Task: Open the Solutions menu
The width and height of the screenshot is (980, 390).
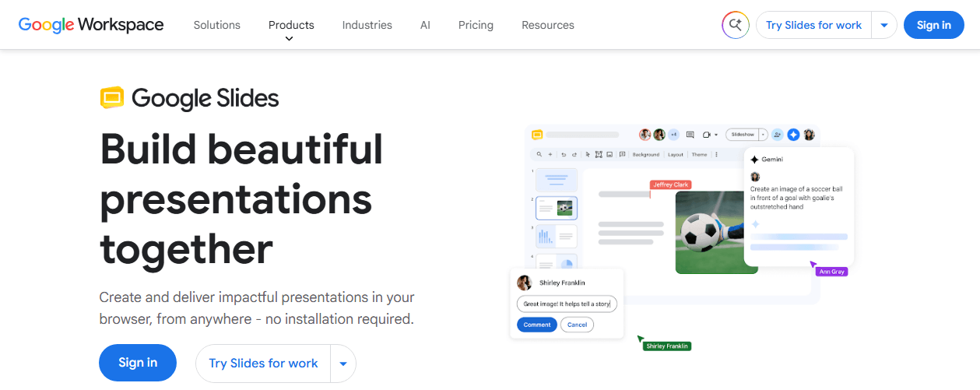Action: tap(217, 25)
